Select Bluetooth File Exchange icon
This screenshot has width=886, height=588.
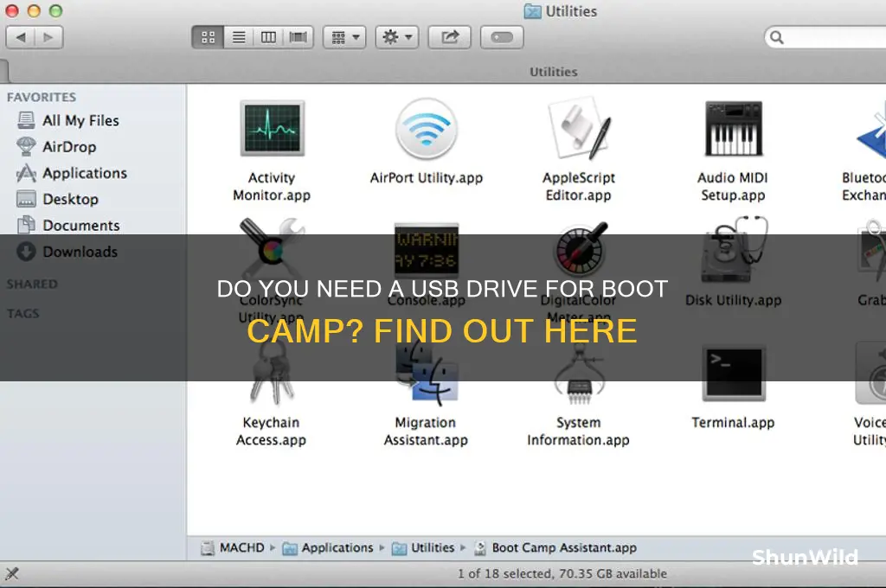pyautogui.click(x=870, y=130)
